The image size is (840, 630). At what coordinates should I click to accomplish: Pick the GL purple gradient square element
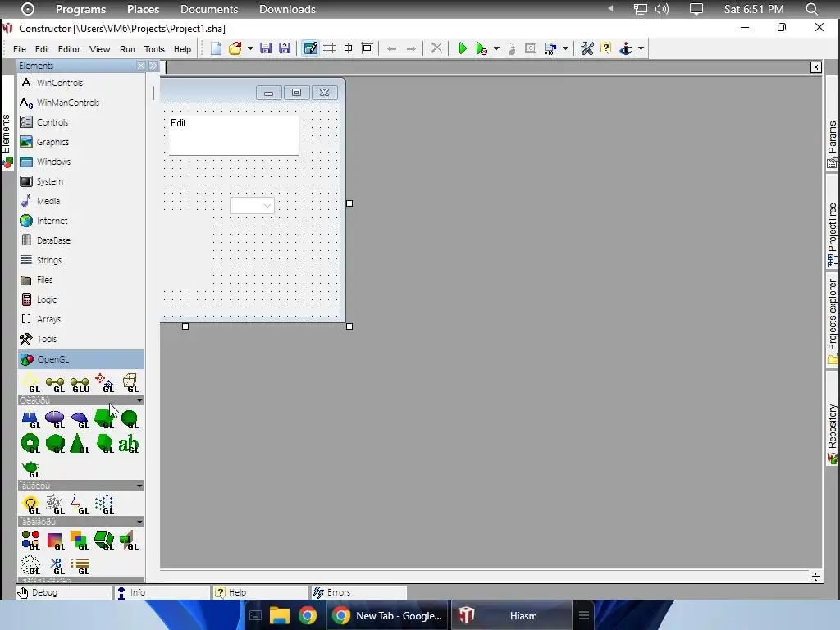[55, 540]
